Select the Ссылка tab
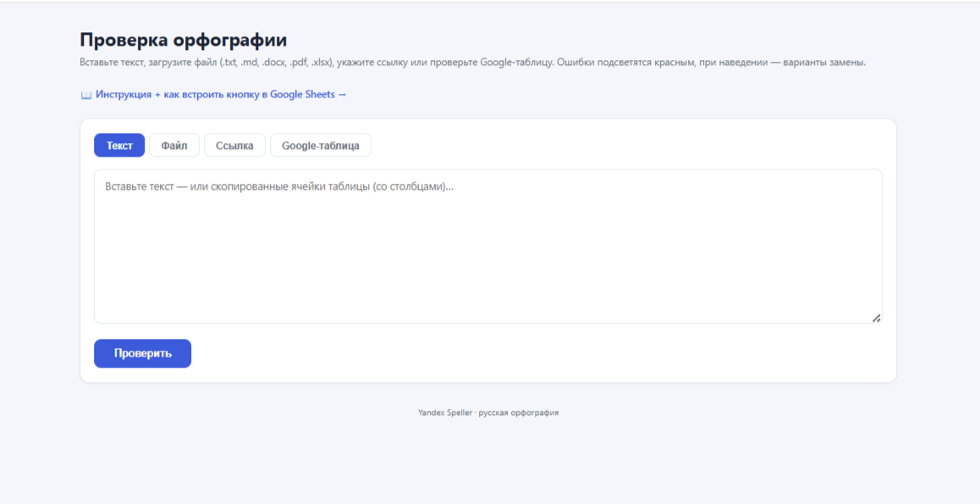The width and height of the screenshot is (980, 504). click(235, 146)
